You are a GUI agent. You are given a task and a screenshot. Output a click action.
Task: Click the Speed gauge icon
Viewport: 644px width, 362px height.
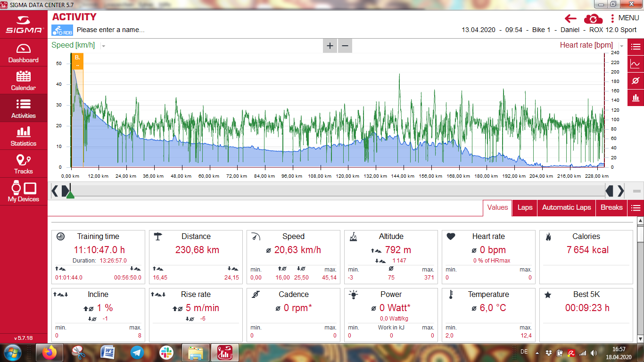[256, 237]
